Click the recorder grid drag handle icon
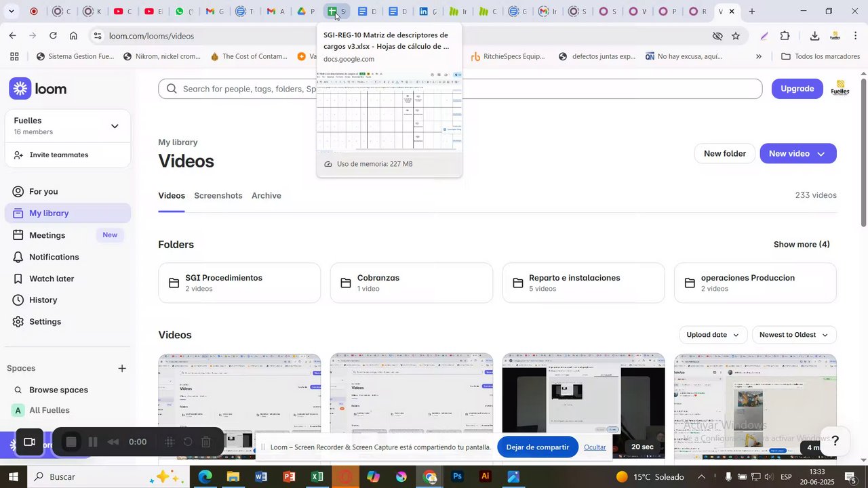Viewport: 868px width, 488px height. (170, 443)
